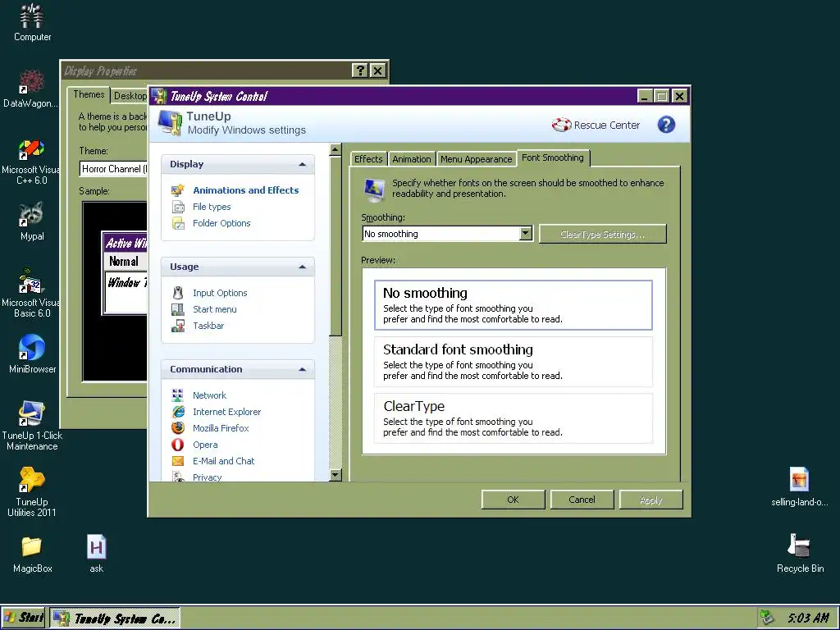This screenshot has width=840, height=630.
Task: Click sidebar scrollbar down arrow
Action: pyautogui.click(x=336, y=475)
